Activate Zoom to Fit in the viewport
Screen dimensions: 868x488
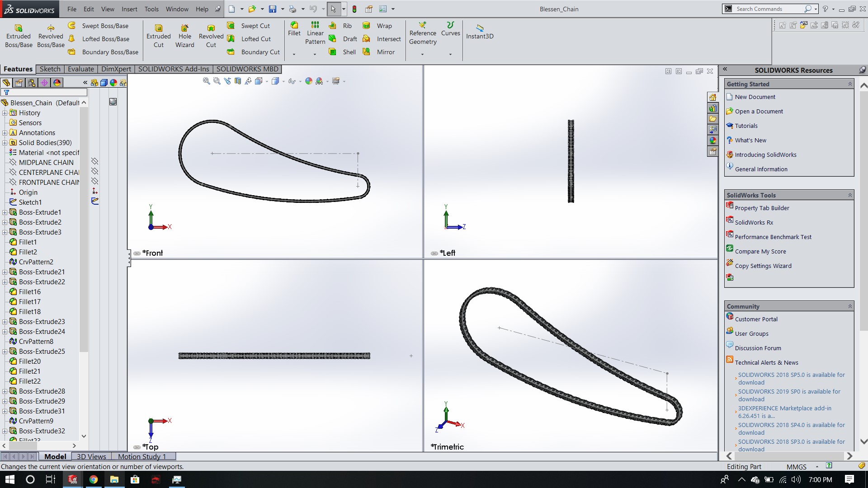(x=207, y=81)
